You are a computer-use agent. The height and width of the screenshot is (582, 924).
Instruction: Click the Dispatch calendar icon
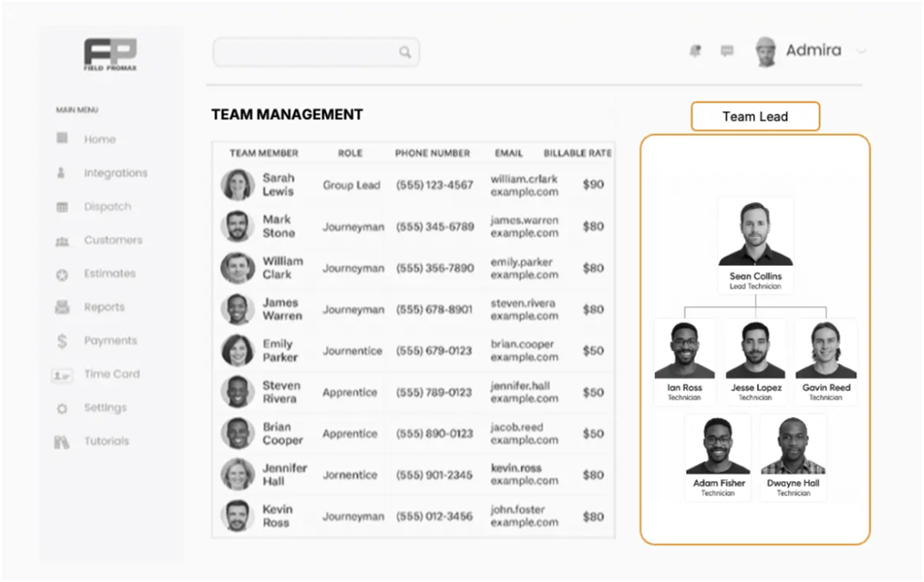point(62,207)
